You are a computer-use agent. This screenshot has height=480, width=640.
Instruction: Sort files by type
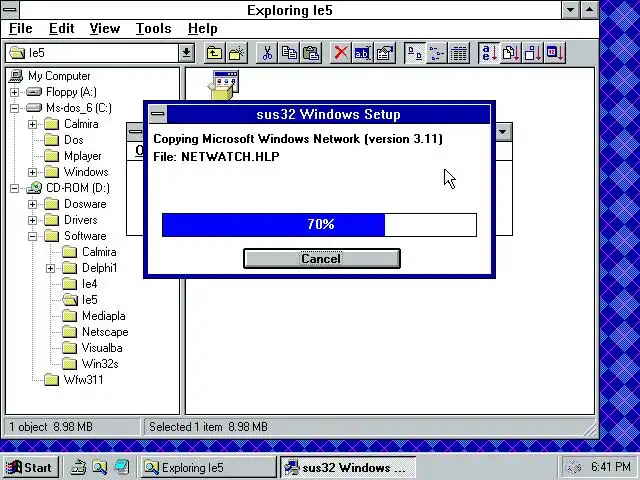[511, 53]
